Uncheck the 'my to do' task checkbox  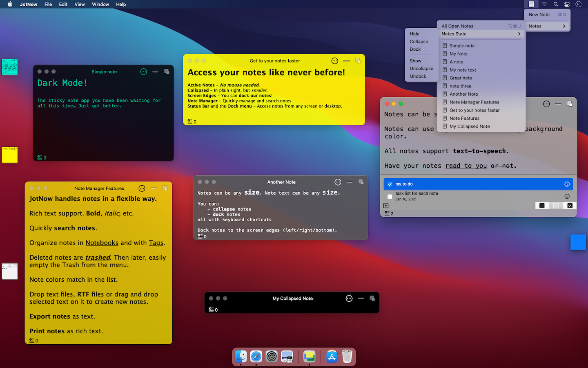pos(390,184)
